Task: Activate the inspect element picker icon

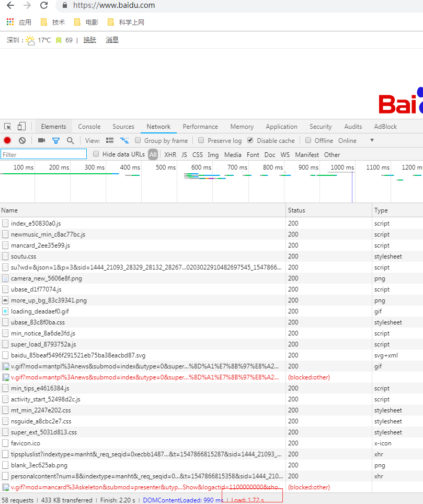Action: click(x=8, y=126)
